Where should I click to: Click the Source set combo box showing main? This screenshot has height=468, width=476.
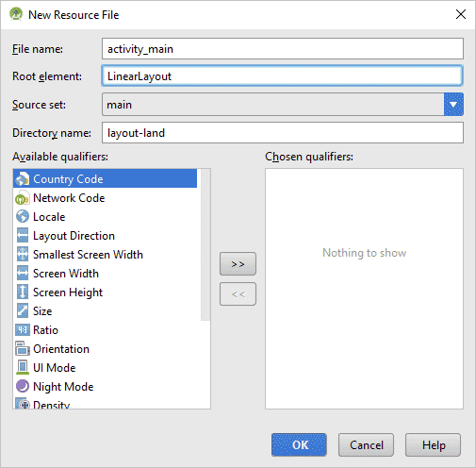[283, 105]
